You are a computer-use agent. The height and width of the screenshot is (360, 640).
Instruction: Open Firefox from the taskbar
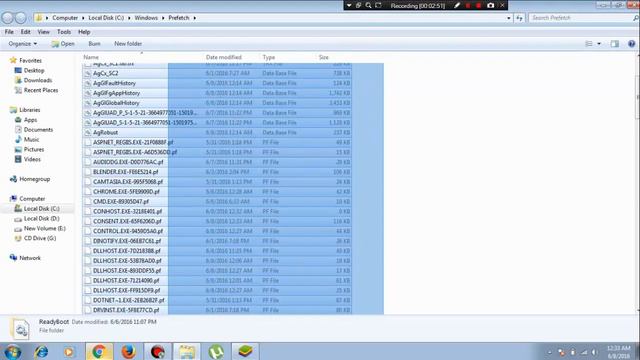coord(128,351)
